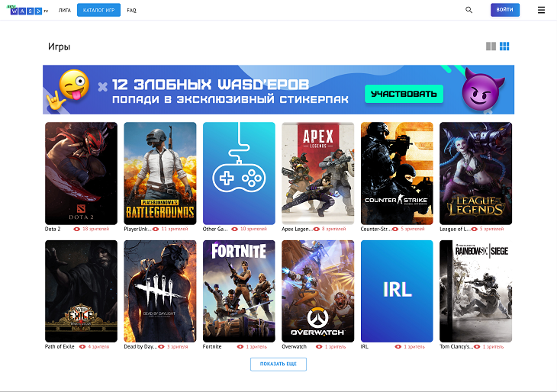Open the Counter-Strike cover
557x392 pixels.
[x=397, y=173]
